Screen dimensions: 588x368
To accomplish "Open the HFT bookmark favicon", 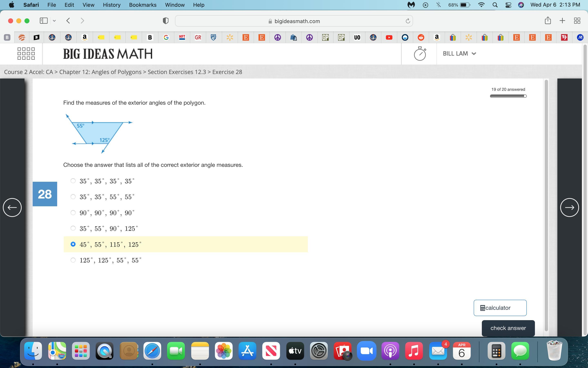I will 182,37.
